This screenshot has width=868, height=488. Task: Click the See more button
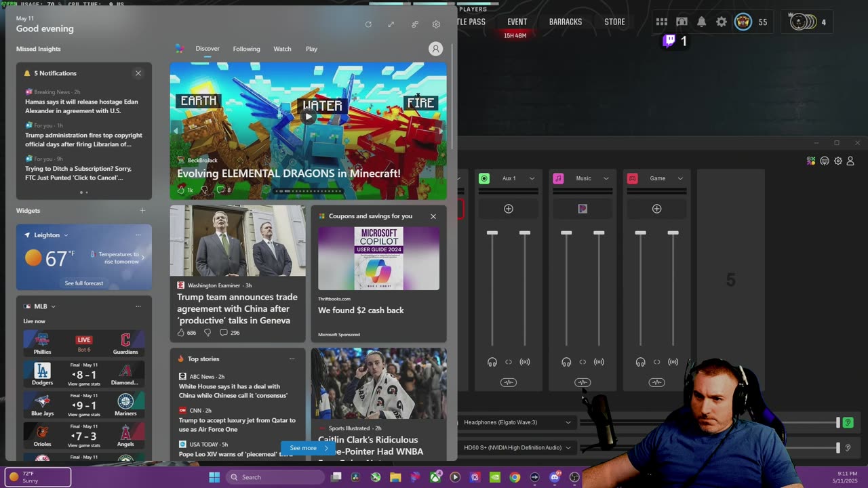[309, 448]
